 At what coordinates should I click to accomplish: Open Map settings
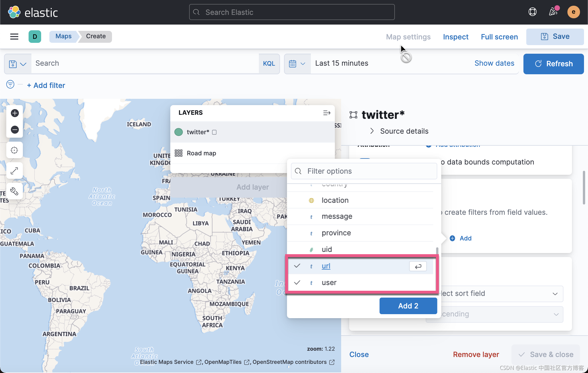[x=408, y=37]
